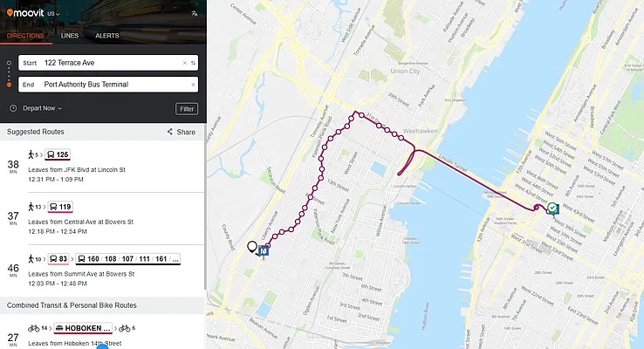The height and width of the screenshot is (349, 644).
Task: Click the Share icon
Action: (x=169, y=132)
